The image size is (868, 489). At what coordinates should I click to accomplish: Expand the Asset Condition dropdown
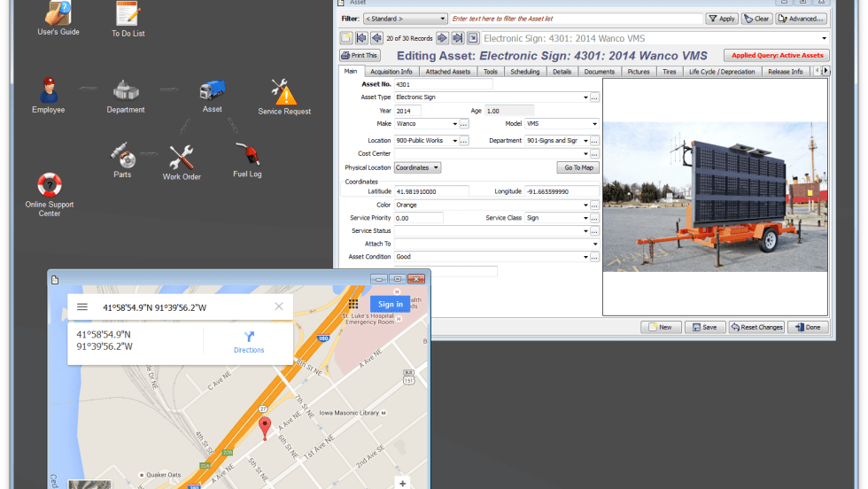(585, 257)
